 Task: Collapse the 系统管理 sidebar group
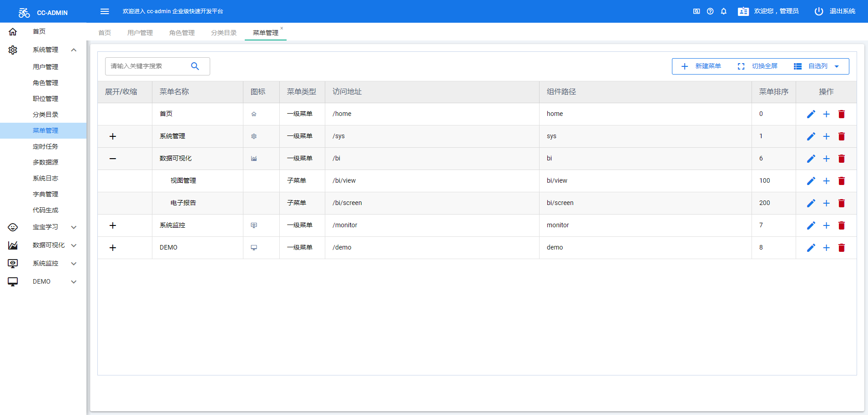click(74, 50)
